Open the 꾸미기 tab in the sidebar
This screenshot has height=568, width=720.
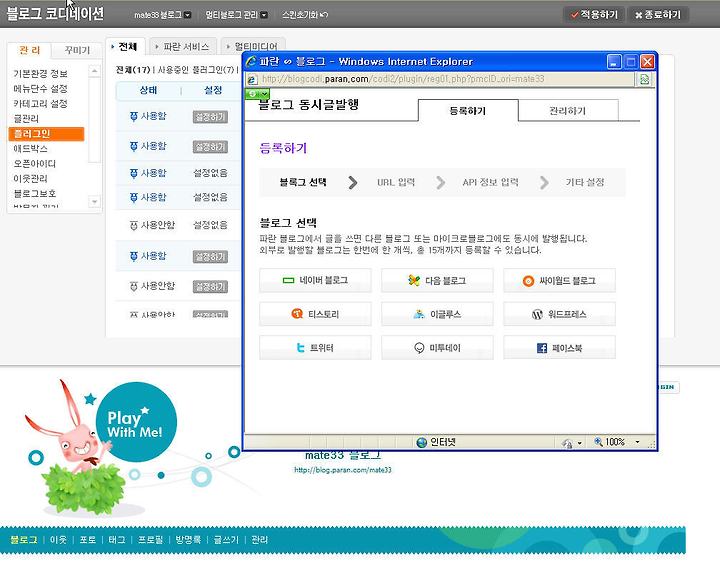(77, 50)
